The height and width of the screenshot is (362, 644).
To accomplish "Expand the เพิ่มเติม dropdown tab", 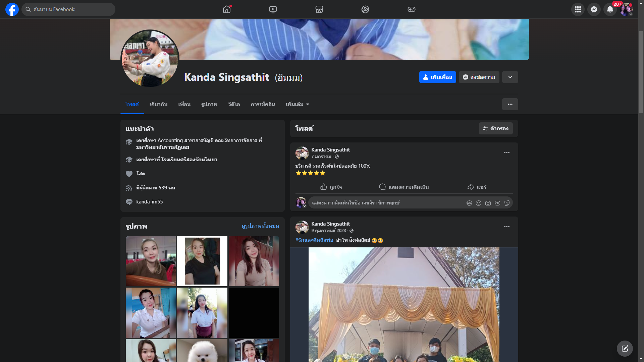I will [297, 104].
